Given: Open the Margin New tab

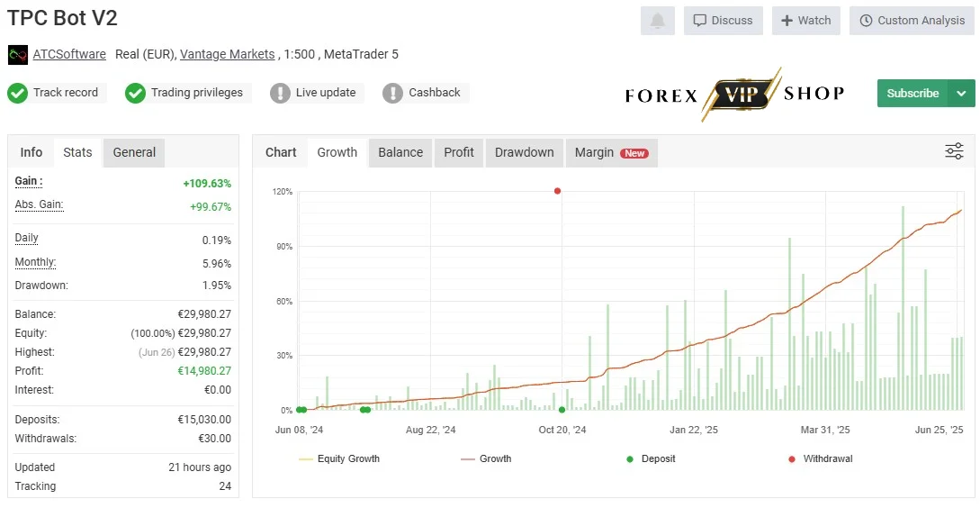Looking at the screenshot, I should 612,152.
